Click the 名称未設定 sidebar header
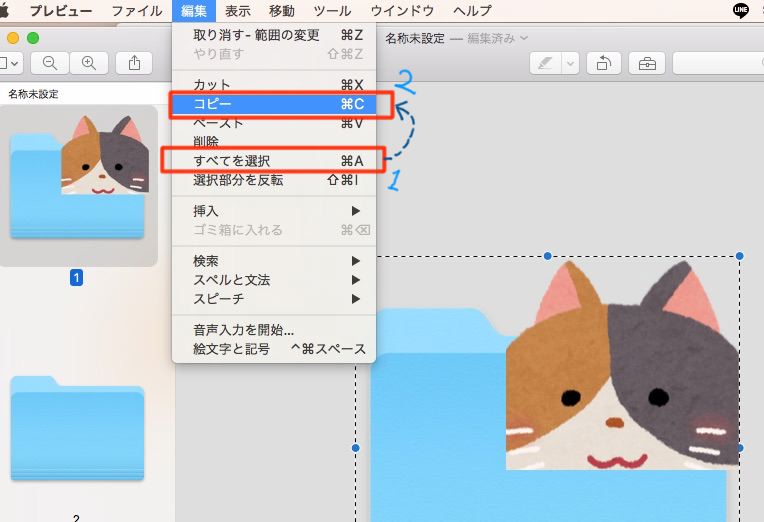764x522 pixels. point(33,94)
